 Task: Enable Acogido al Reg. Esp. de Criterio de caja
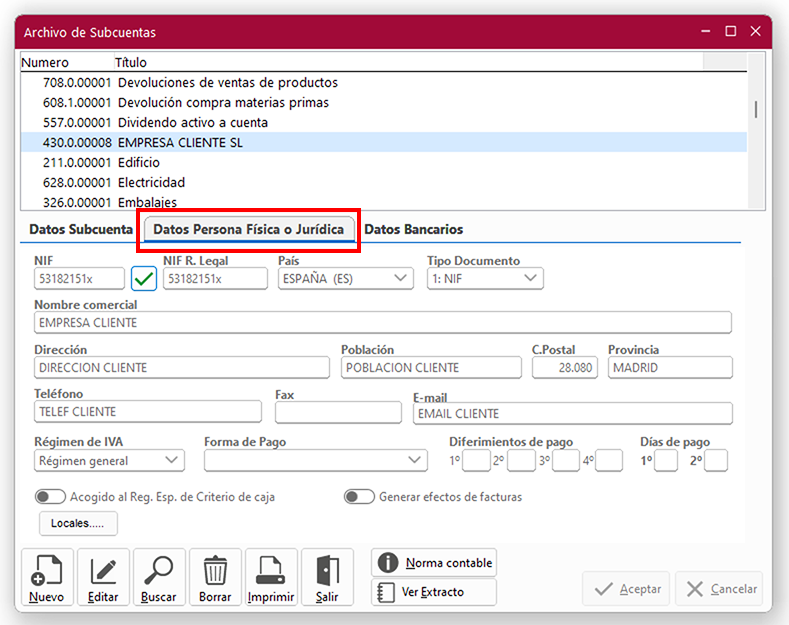[x=50, y=497]
